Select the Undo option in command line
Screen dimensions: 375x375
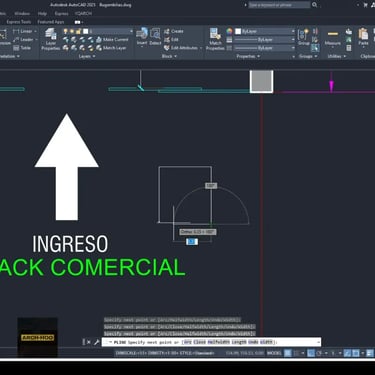(253, 342)
